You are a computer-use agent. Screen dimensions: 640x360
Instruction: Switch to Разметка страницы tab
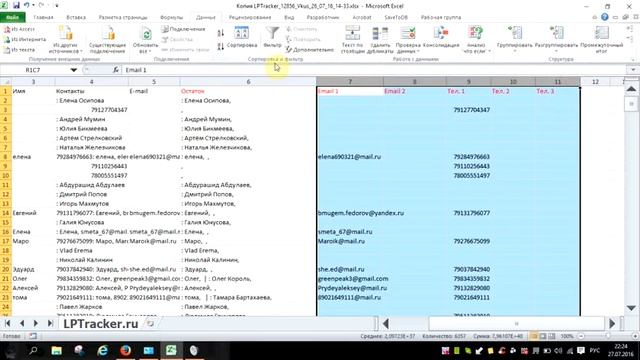tap(123, 18)
